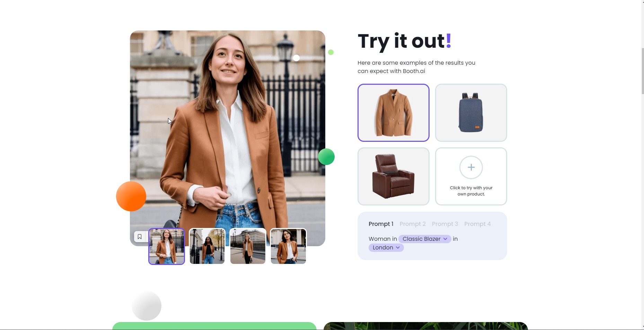Screen dimensions: 644x330
Task: Select the Prompt 1 tab
Action: (381, 224)
